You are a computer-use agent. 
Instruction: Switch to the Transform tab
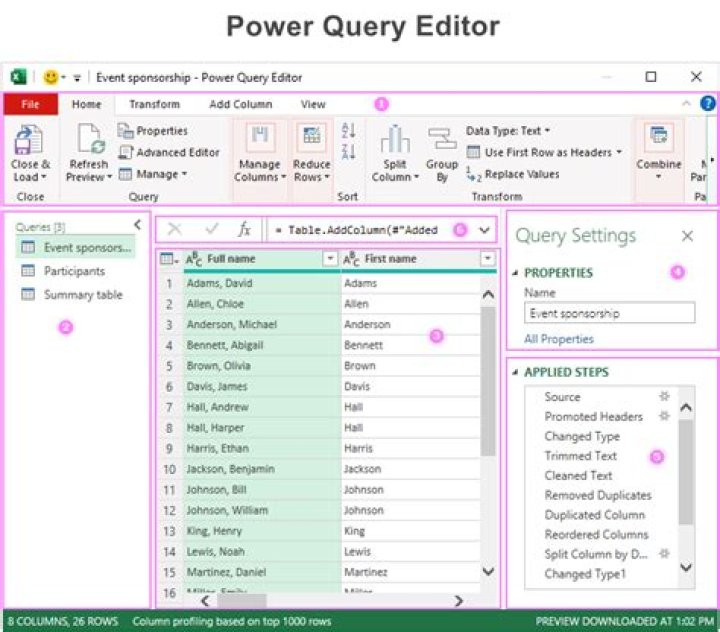(154, 104)
